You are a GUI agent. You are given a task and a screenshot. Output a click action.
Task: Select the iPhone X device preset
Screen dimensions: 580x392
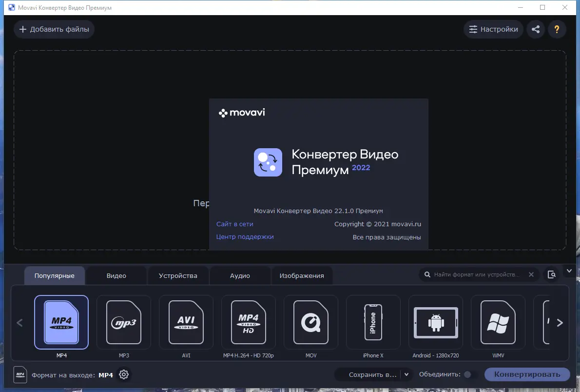pos(373,322)
